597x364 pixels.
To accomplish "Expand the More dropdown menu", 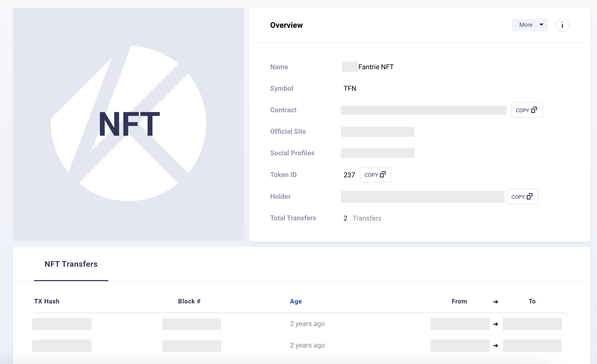I will (x=530, y=25).
